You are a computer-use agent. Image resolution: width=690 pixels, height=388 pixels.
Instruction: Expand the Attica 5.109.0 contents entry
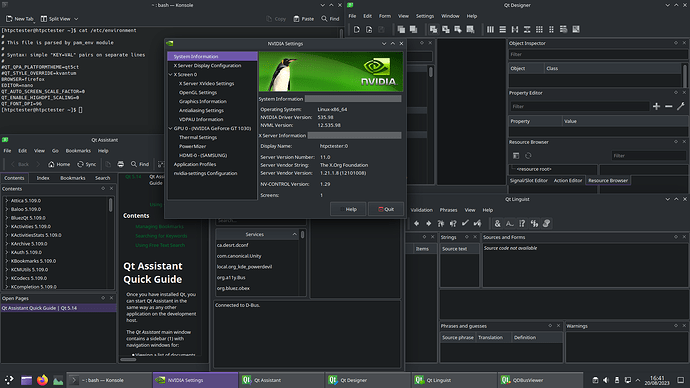(x=7, y=201)
